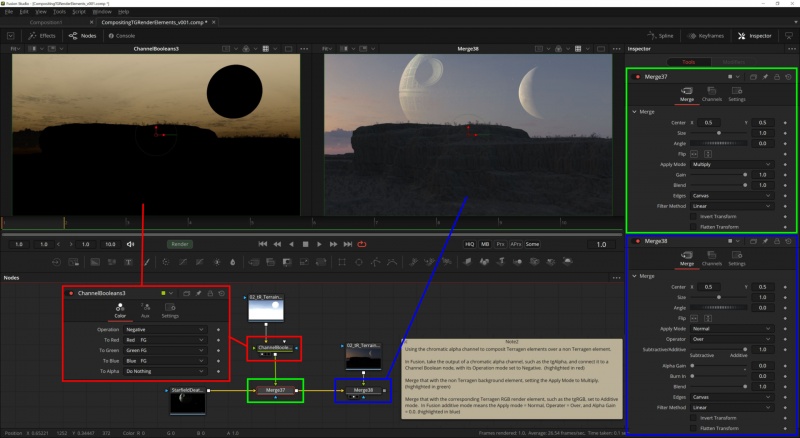Toggle Merge37 enable red dot switch
Image resolution: width=800 pixels, height=438 pixels.
click(637, 77)
